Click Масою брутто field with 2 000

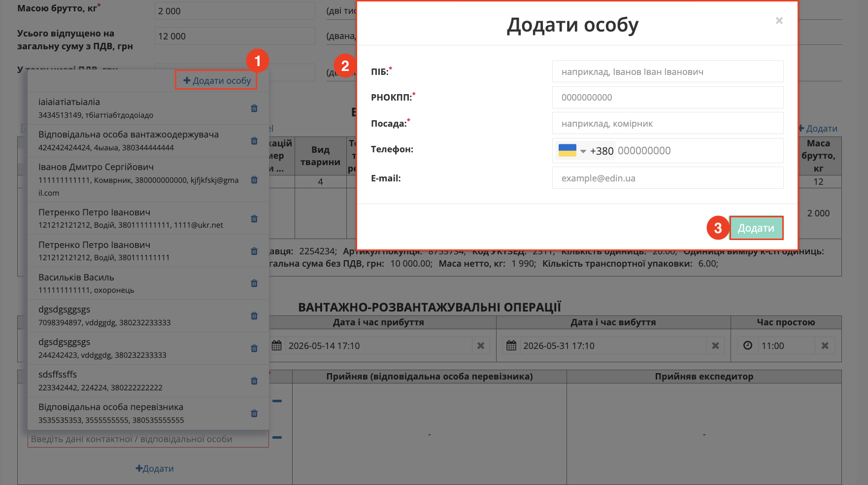(234, 11)
